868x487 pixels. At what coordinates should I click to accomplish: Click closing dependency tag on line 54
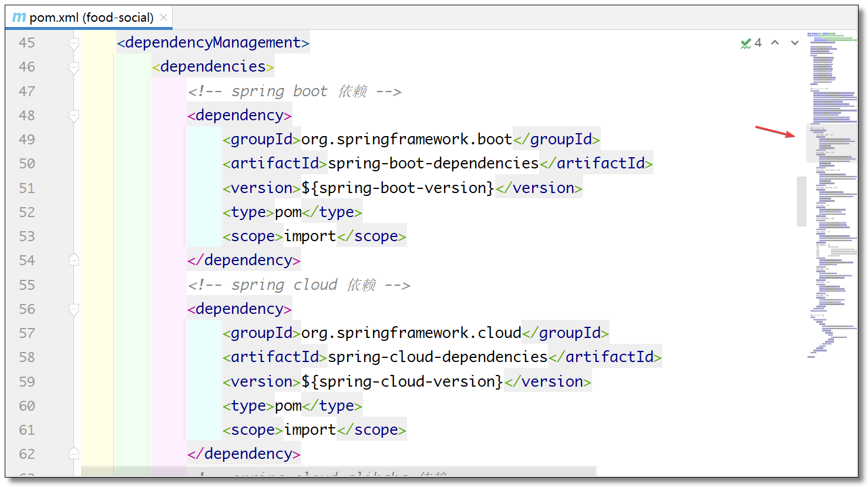244,261
